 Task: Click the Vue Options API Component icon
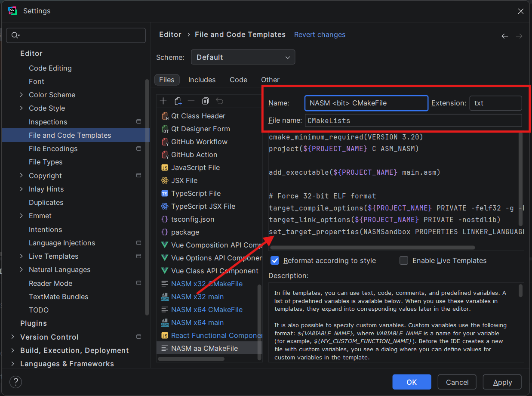coord(165,258)
